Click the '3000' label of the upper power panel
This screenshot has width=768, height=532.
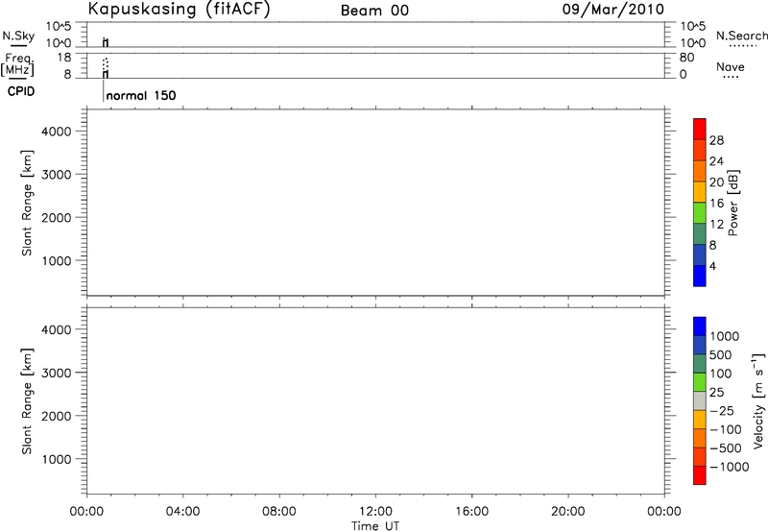pos(57,175)
